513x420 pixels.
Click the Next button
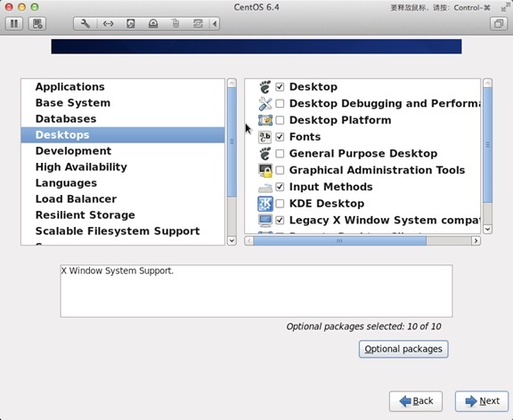[x=482, y=401]
